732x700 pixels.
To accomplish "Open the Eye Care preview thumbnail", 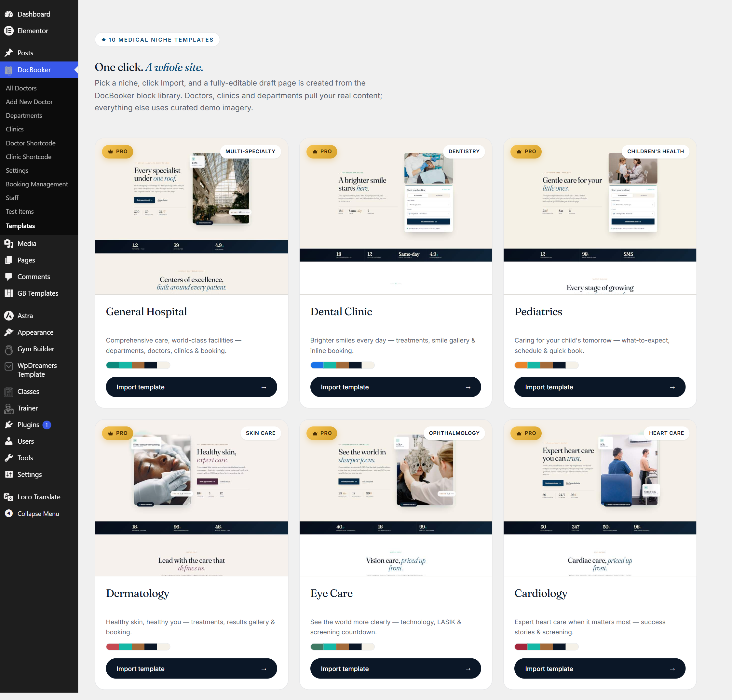I will click(396, 498).
